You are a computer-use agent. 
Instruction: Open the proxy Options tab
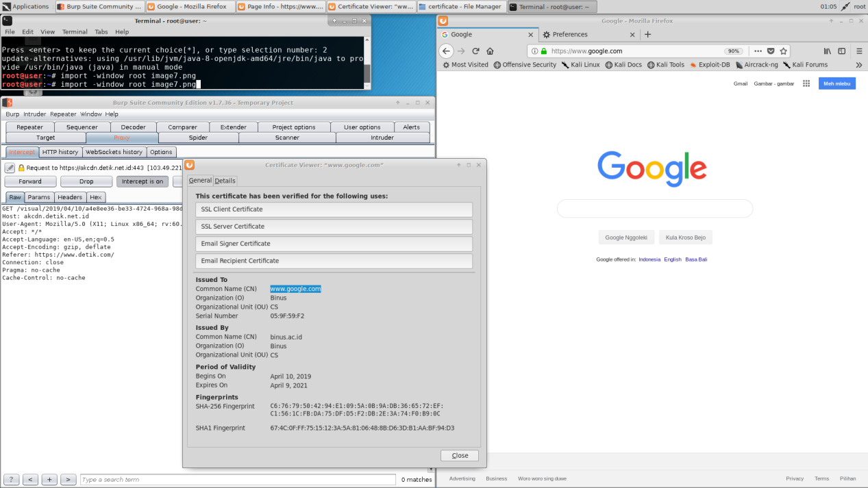tap(161, 152)
